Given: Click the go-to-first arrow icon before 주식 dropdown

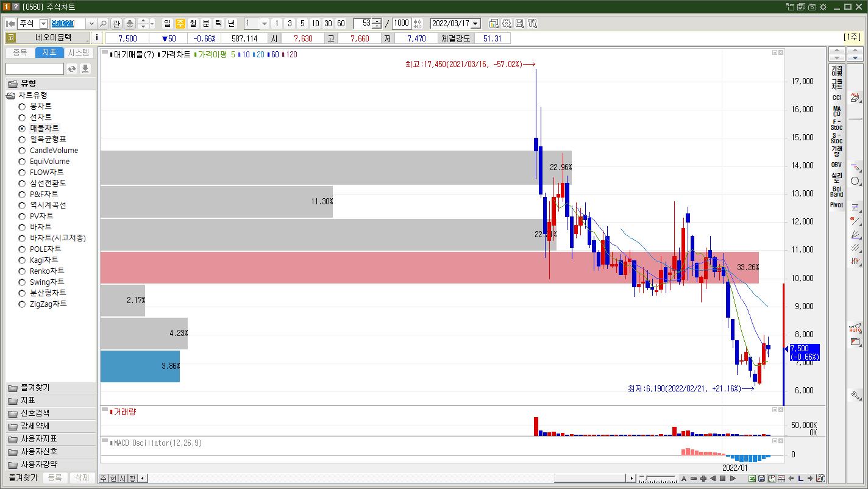Looking at the screenshot, I should [x=10, y=24].
